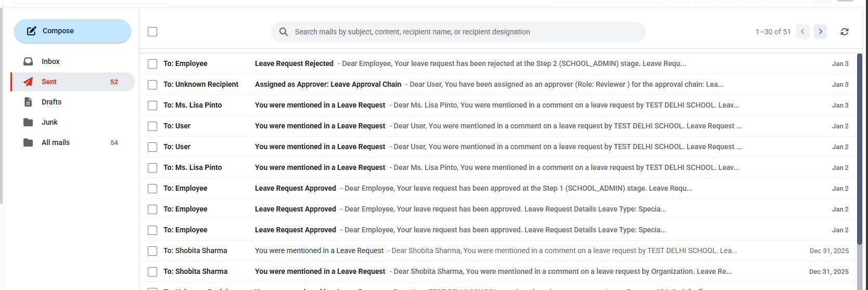This screenshot has width=868, height=290.
Task: Tick the first Shobita Sharma mail checkbox
Action: (x=152, y=251)
